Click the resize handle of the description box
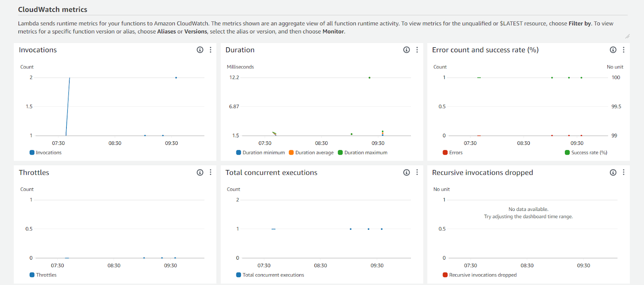Image resolution: width=644 pixels, height=285 pixels. [627, 36]
